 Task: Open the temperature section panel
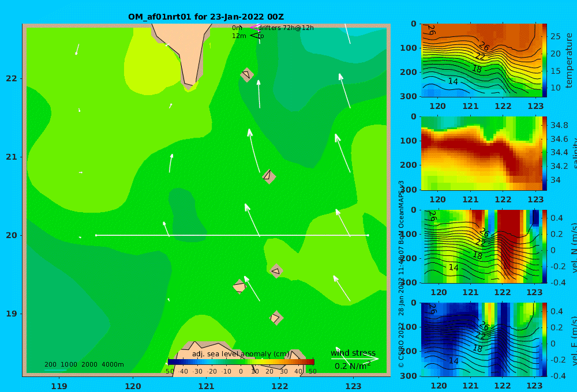coord(482,61)
